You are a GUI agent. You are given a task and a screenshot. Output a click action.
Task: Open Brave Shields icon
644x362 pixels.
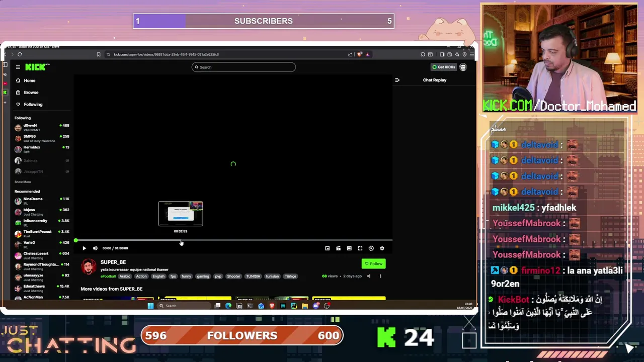(x=360, y=54)
